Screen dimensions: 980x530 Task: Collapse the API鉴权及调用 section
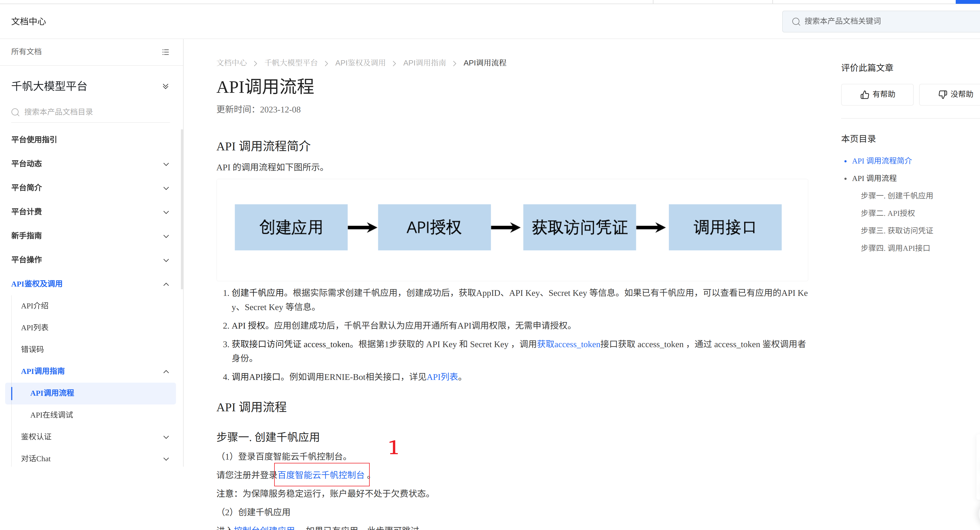click(x=166, y=284)
